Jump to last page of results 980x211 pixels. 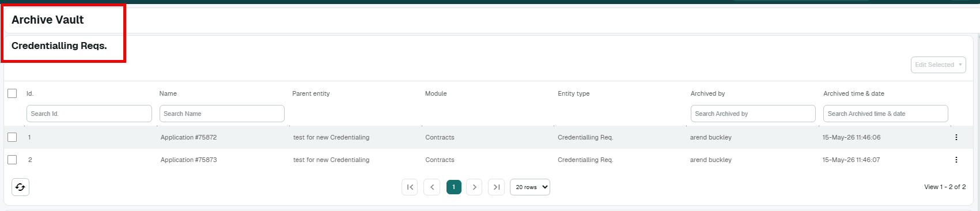click(497, 187)
